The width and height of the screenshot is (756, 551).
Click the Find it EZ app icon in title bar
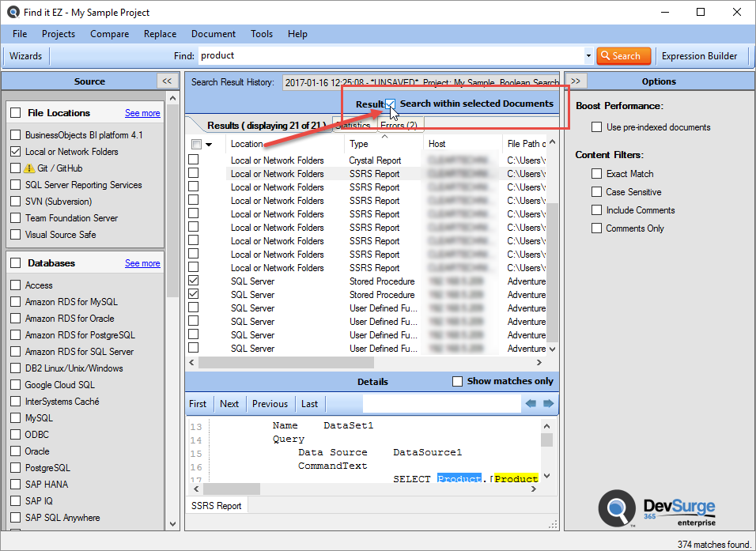13,12
